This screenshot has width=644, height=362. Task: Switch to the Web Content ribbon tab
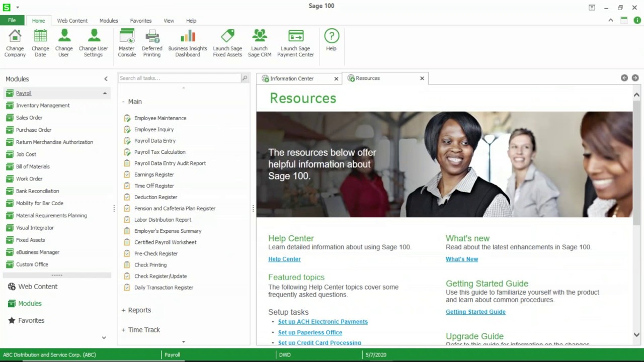pyautogui.click(x=72, y=21)
